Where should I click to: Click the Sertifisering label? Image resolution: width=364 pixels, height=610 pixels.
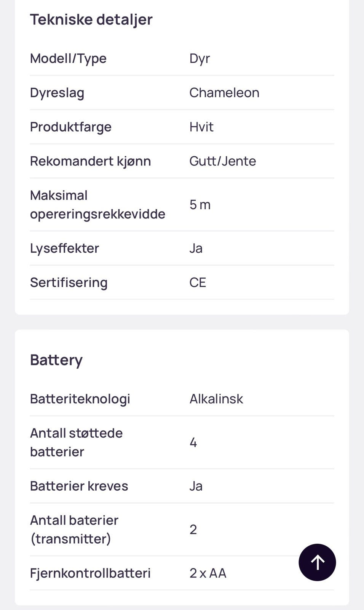pyautogui.click(x=69, y=283)
